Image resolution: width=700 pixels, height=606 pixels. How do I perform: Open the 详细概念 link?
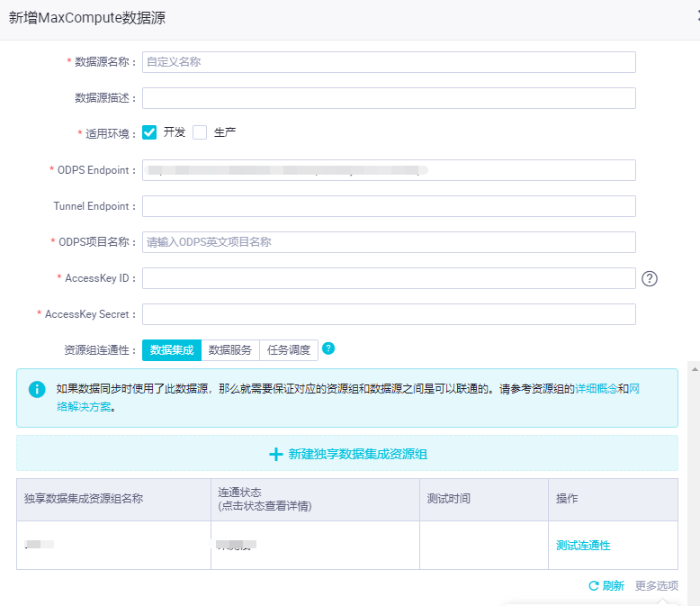pos(596,389)
